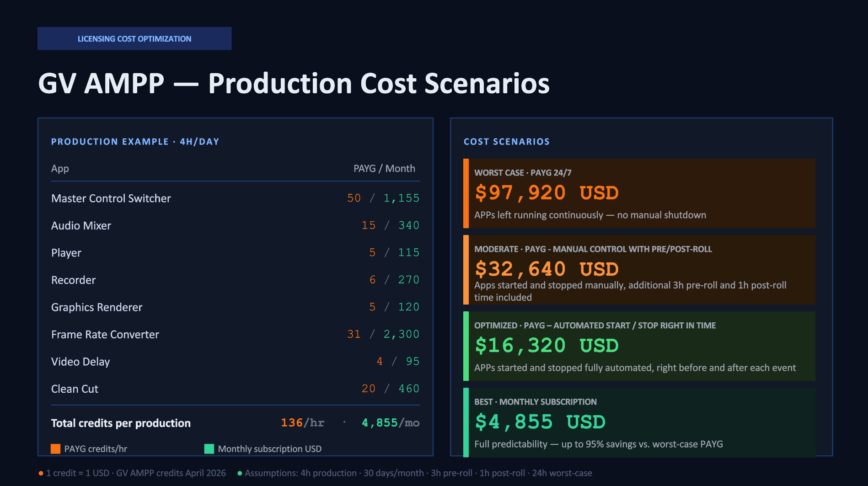
Task: Open the Worst Case PAYG 24/7 card
Action: click(x=639, y=193)
